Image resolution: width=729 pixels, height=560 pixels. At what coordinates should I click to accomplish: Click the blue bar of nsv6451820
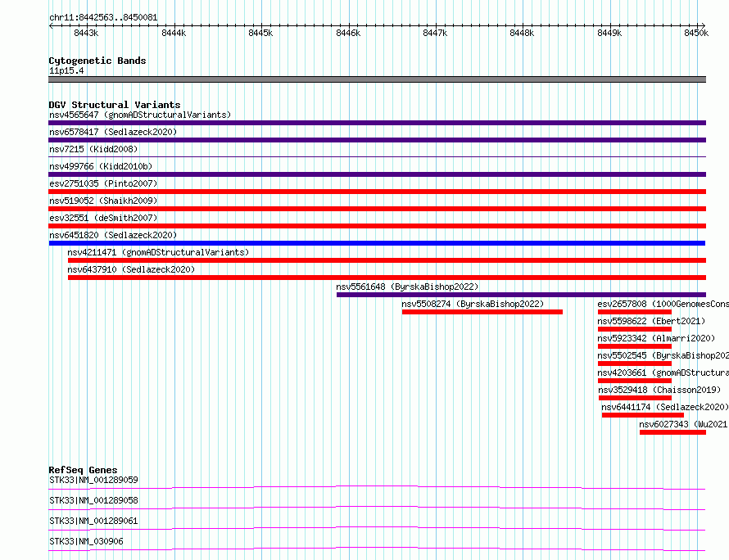377,243
